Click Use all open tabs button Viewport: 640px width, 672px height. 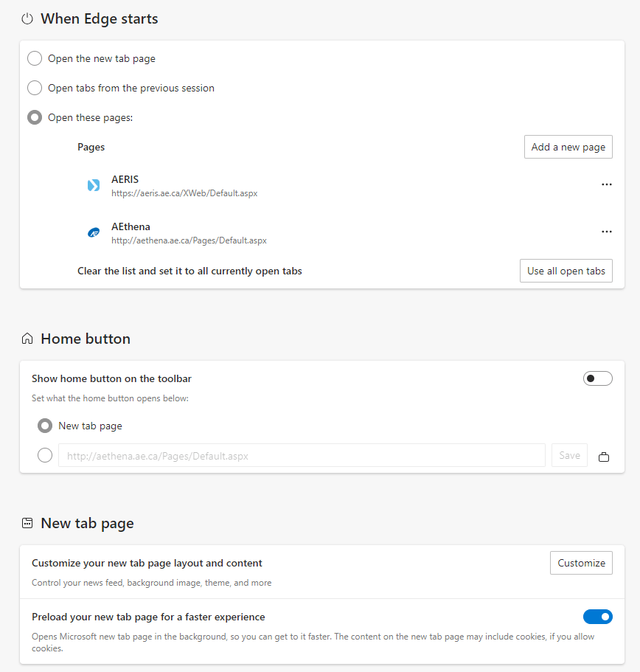click(x=566, y=271)
